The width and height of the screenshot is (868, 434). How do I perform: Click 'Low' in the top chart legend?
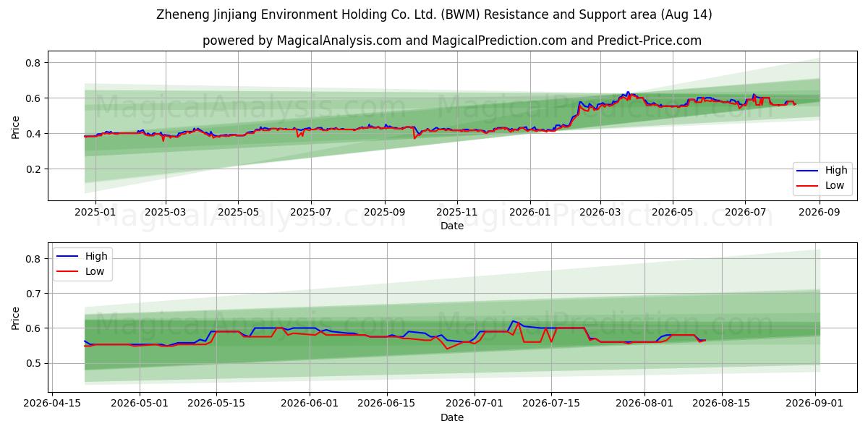[835, 185]
